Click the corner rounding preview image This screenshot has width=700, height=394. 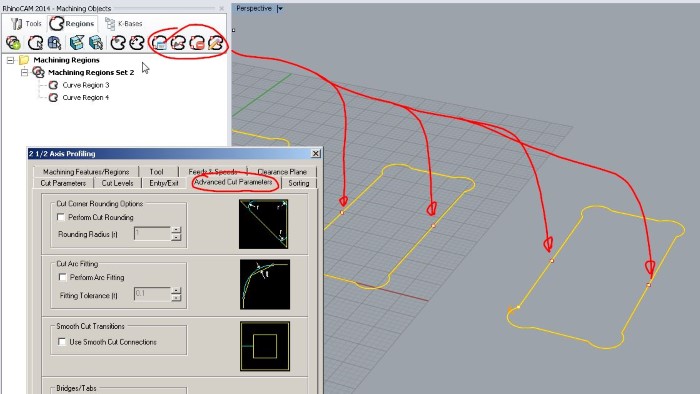pos(263,224)
